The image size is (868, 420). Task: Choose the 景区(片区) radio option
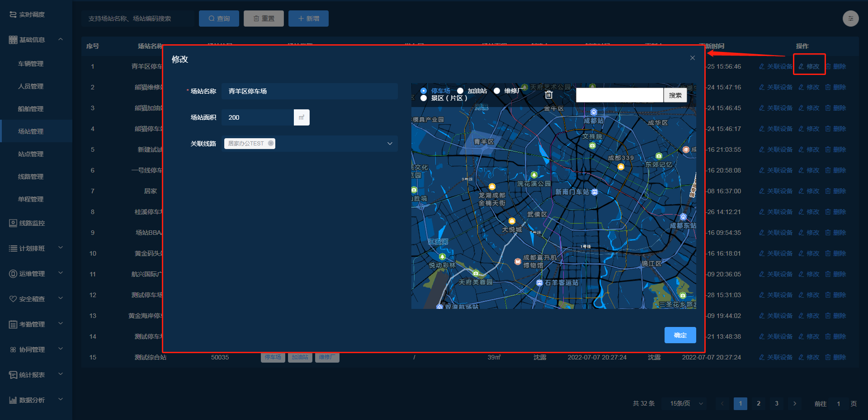424,98
